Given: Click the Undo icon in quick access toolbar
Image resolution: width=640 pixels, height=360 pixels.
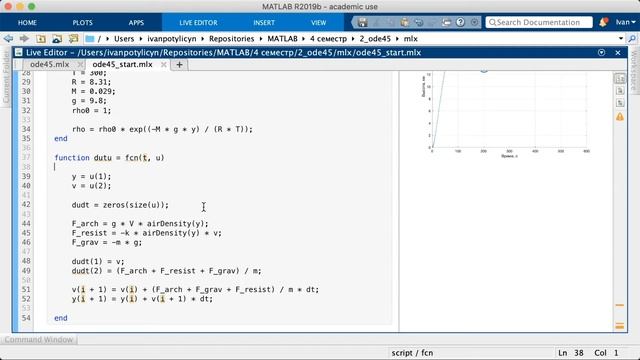Looking at the screenshot, I should 419,22.
